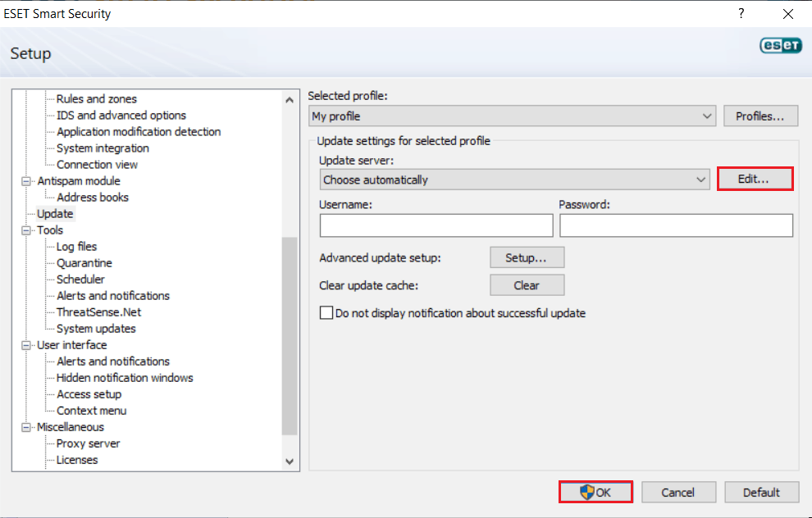Viewport: 812px width, 518px height.
Task: Restore settings with Default button
Action: click(761, 492)
